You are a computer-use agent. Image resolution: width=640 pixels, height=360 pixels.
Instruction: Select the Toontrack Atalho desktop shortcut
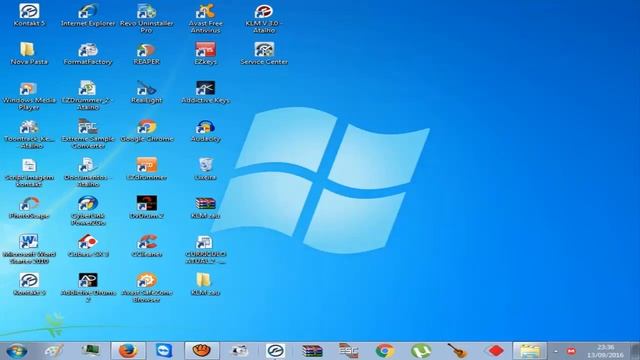[x=29, y=134]
